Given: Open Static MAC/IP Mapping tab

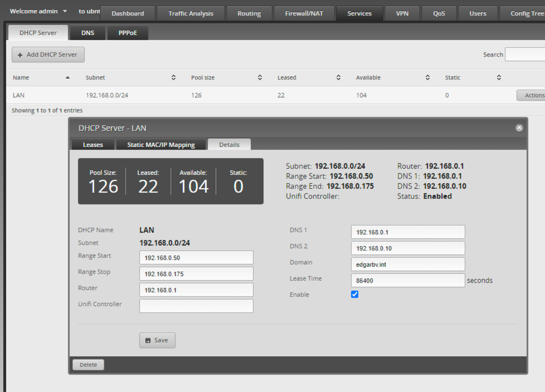Looking at the screenshot, I should pyautogui.click(x=160, y=145).
